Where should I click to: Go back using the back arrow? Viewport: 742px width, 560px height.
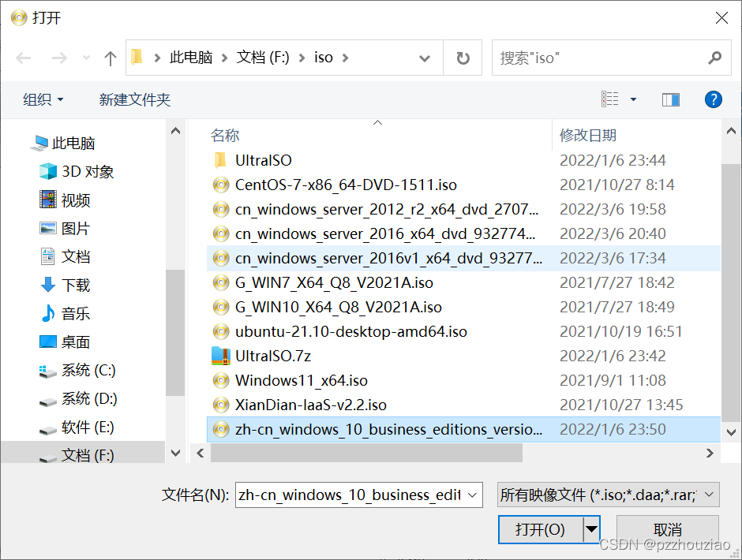[23, 58]
